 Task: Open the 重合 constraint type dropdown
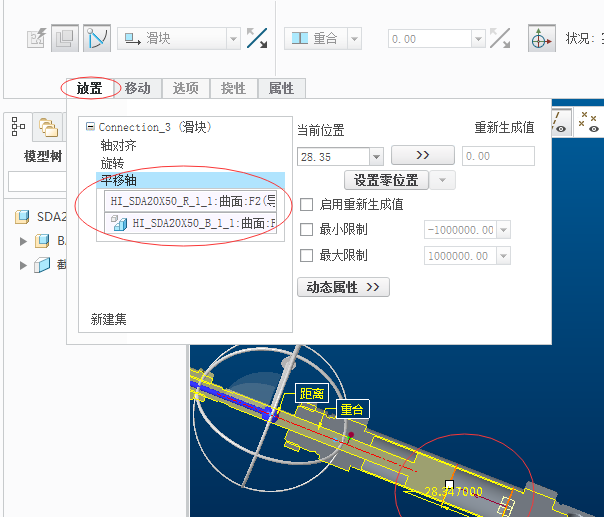(x=354, y=39)
